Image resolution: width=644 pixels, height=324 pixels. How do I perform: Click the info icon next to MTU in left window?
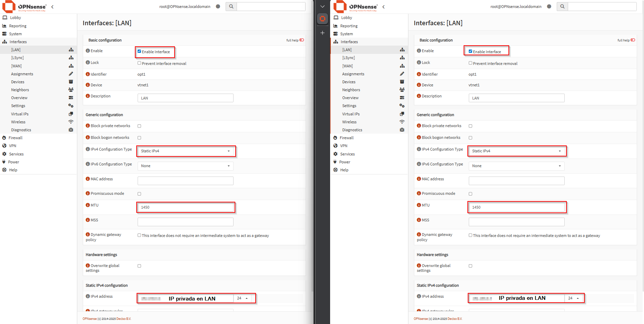pyautogui.click(x=88, y=205)
